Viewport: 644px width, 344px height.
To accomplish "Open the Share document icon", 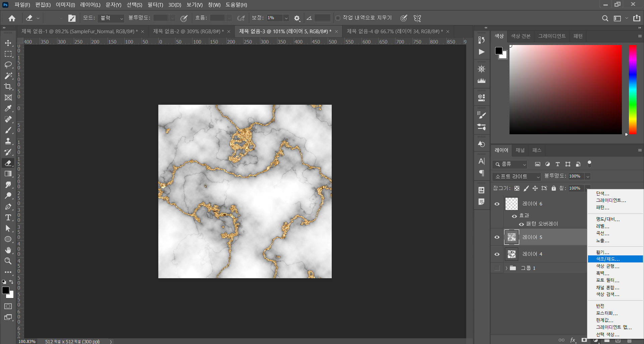I will point(637,18).
